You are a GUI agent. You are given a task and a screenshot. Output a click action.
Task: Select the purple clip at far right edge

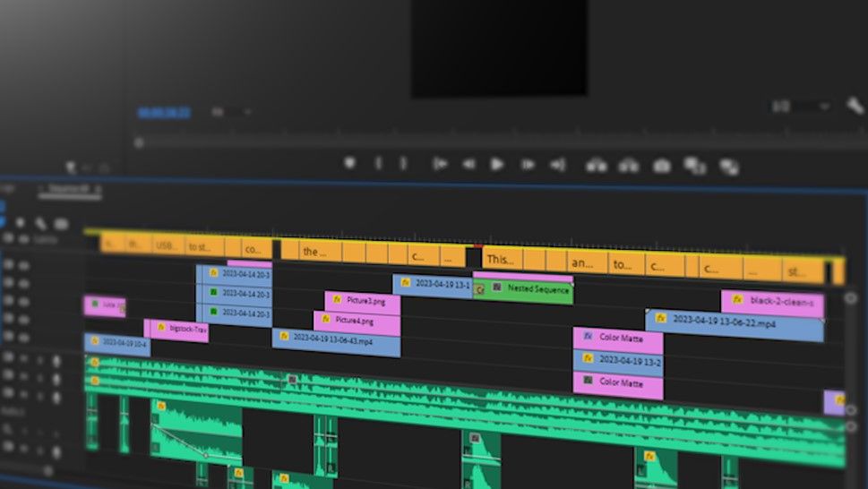[x=835, y=402]
